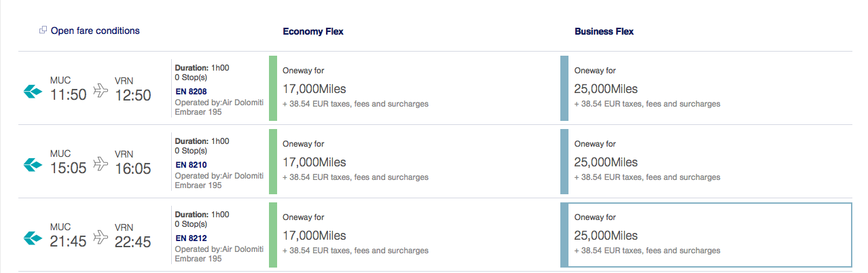Open flight number EN 8210 details
Viewport: 868px width, 273px height.
tap(191, 164)
